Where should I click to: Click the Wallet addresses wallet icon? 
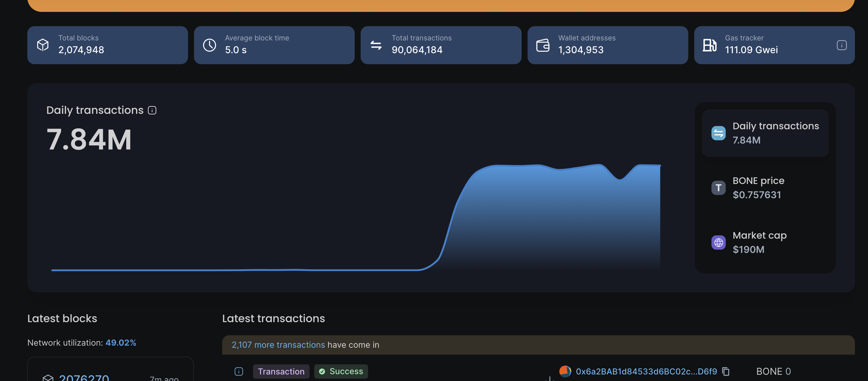tap(542, 45)
